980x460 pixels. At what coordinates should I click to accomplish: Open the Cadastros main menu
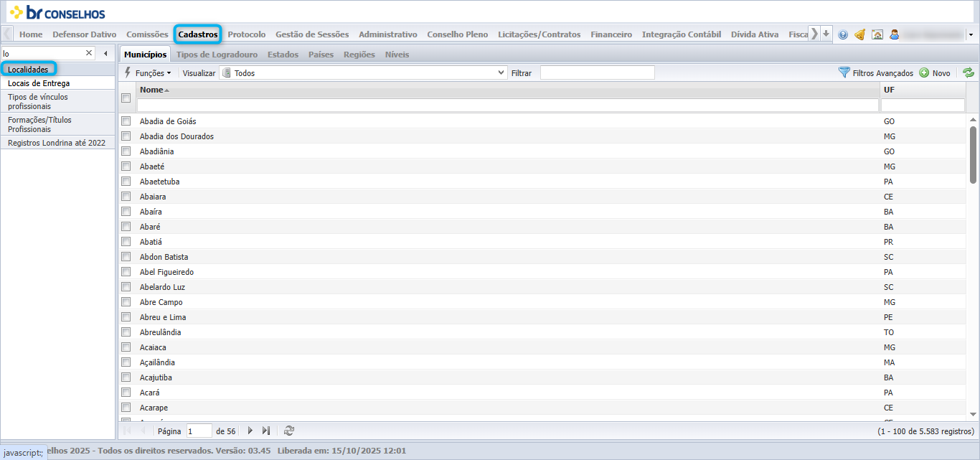[x=198, y=34]
